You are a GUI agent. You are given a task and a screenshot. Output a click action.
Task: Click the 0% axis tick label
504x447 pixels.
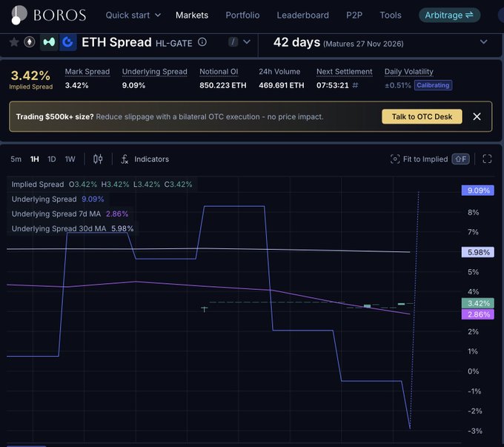473,371
